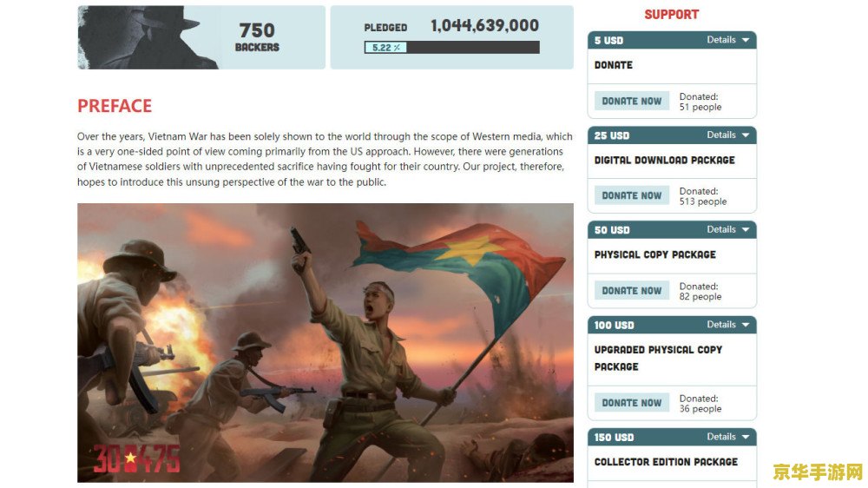Expand the 150 USD Details arrow
Image resolution: width=868 pixels, height=488 pixels.
click(x=745, y=437)
